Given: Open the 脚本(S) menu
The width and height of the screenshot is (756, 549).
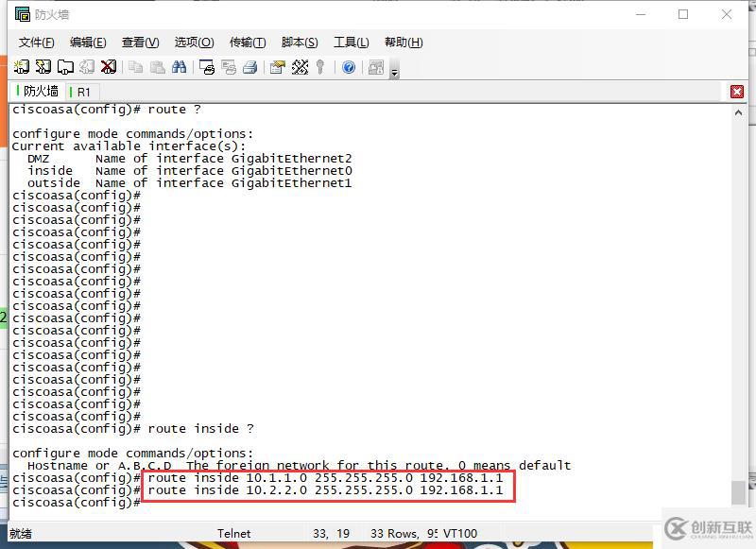Looking at the screenshot, I should 300,43.
